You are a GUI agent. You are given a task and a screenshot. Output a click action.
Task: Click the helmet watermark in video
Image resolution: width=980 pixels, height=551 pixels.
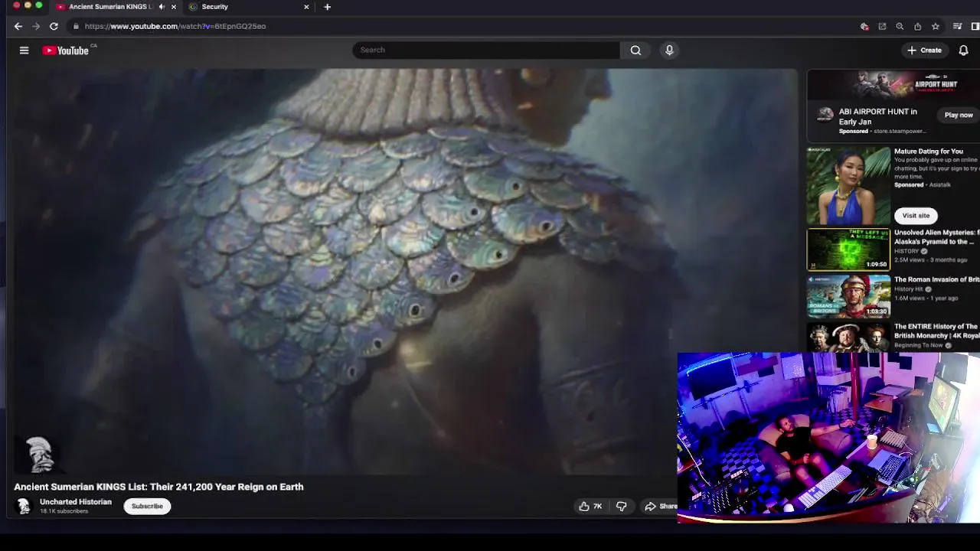point(38,455)
